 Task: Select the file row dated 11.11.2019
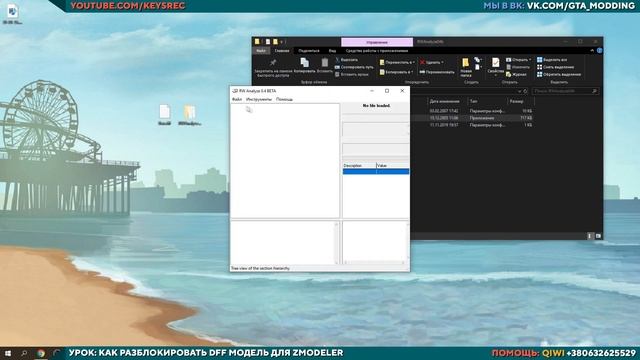[x=473, y=125]
